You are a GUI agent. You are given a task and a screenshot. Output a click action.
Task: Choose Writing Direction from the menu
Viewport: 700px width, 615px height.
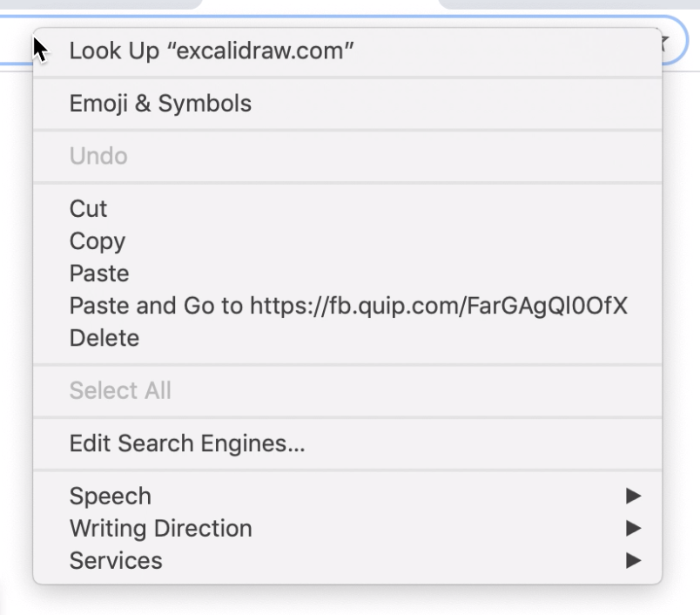(160, 528)
